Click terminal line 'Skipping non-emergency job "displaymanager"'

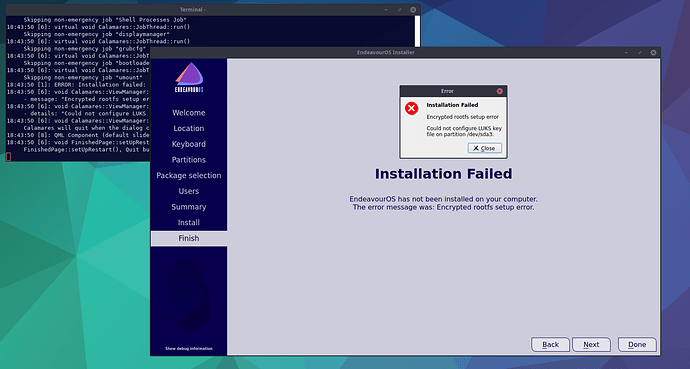[x=96, y=34]
